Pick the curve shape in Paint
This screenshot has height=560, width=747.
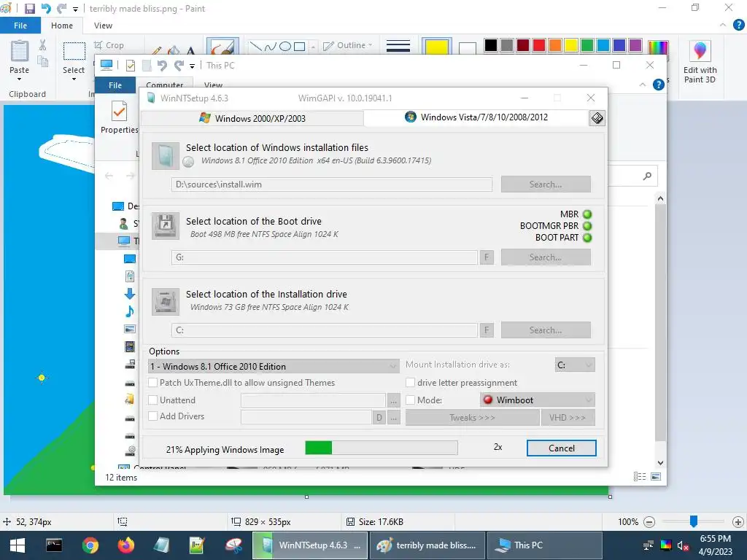(270, 46)
